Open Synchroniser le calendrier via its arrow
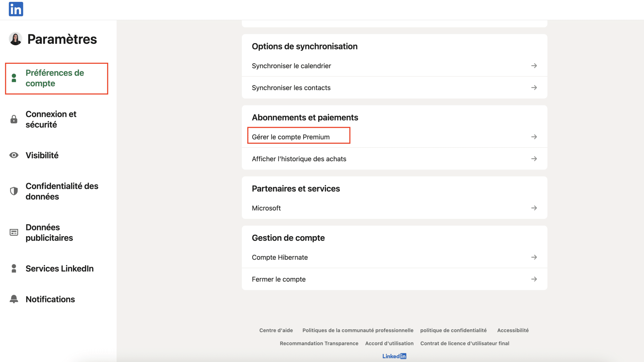Image resolution: width=644 pixels, height=362 pixels. tap(534, 66)
